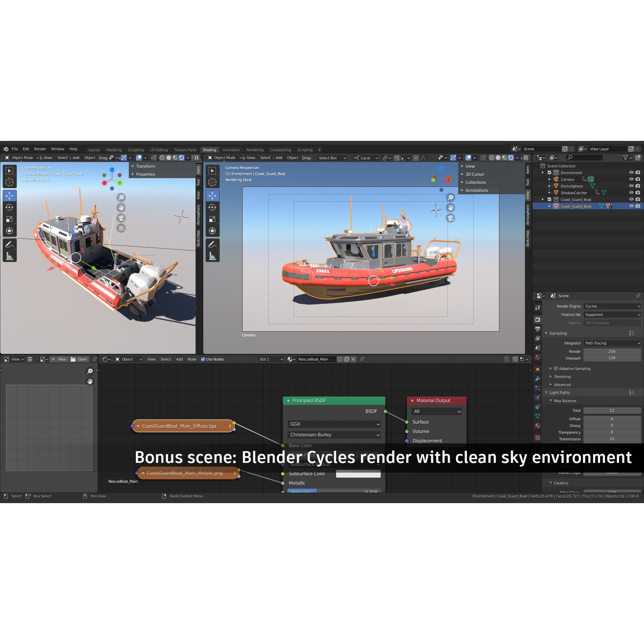Open the outliner filter funnel icon
This screenshot has width=644, height=644.
coord(625,158)
